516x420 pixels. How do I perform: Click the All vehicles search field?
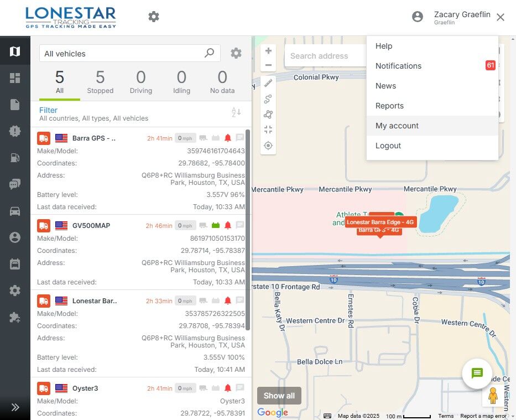129,53
